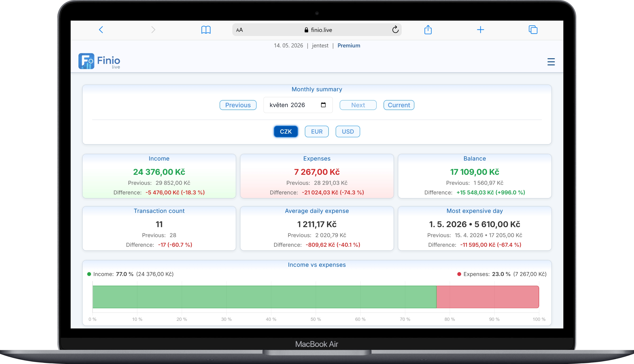Click the Safari forward arrow

153,30
